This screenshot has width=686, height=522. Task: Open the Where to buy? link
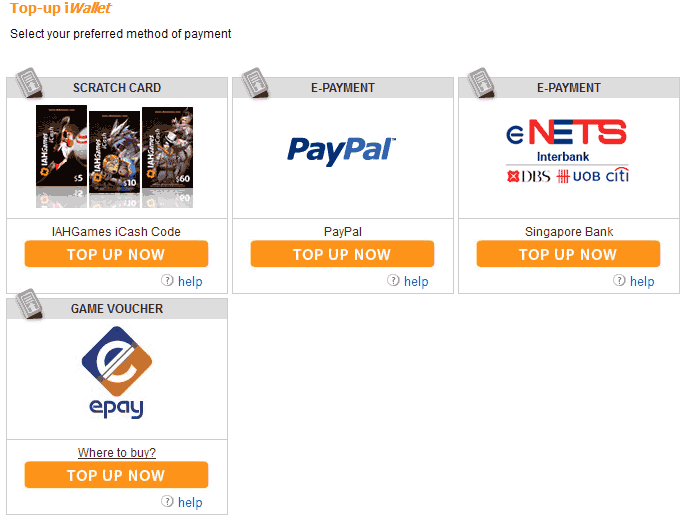coord(117,452)
